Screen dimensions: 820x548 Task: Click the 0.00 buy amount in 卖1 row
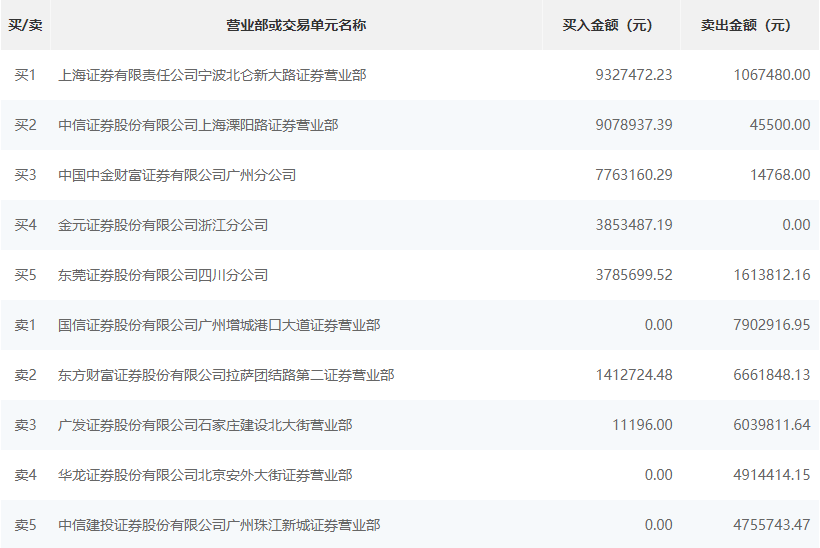658,325
